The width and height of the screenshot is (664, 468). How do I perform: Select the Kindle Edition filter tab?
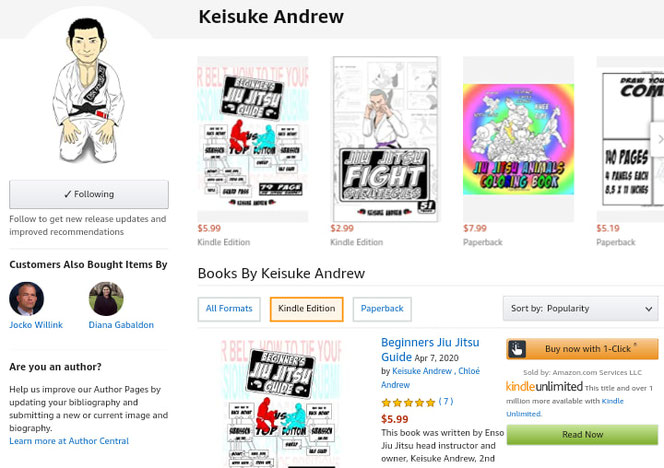tap(307, 309)
